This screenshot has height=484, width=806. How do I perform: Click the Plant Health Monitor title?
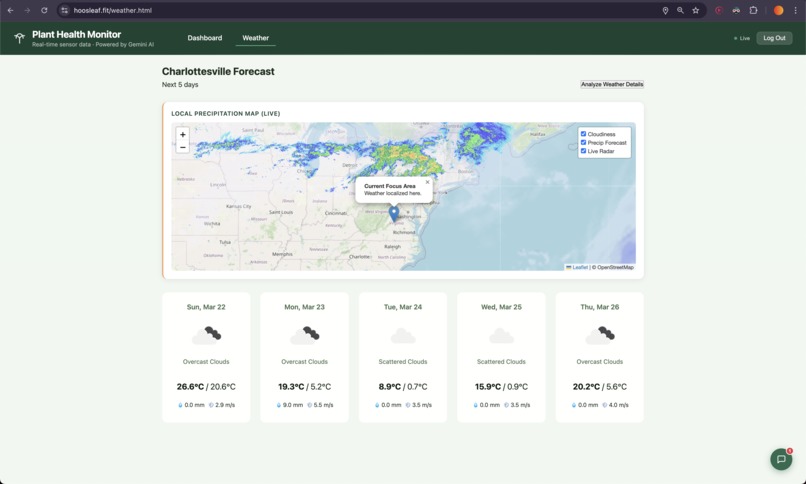click(x=77, y=34)
